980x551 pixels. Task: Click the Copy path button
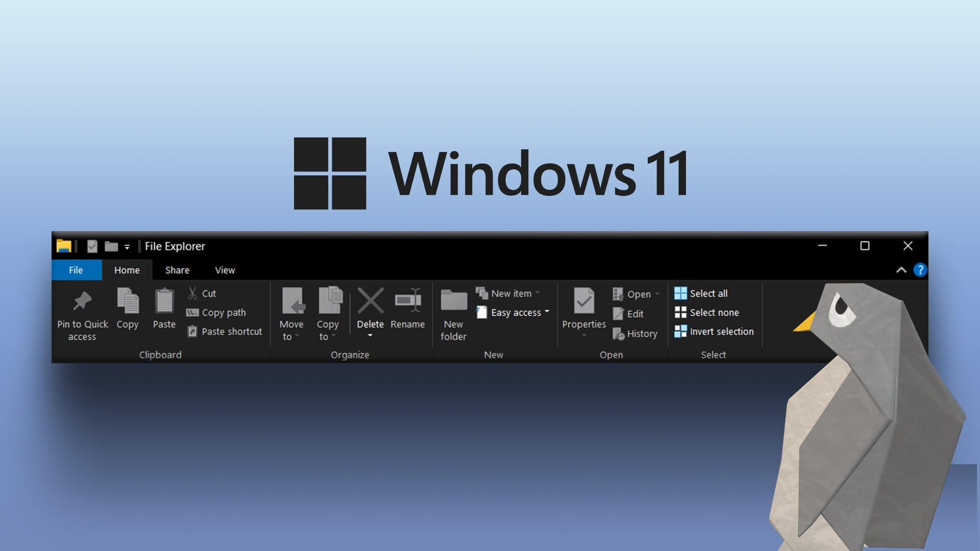pos(216,312)
